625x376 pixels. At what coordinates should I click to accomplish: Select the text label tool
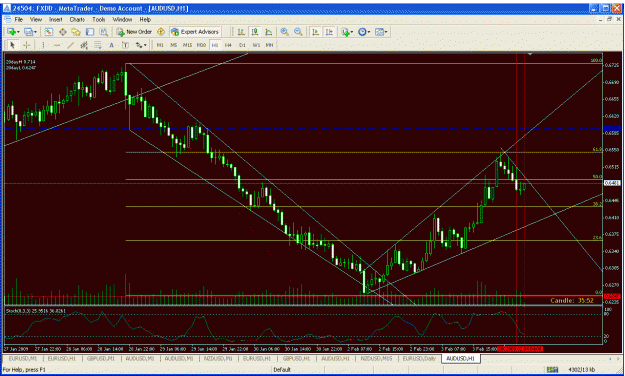point(125,45)
